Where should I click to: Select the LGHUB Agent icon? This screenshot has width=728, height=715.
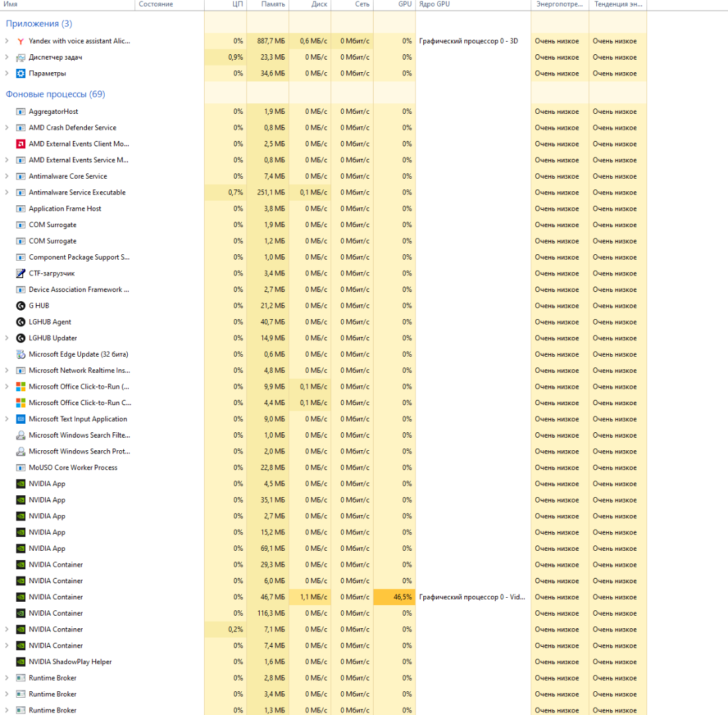click(x=21, y=322)
